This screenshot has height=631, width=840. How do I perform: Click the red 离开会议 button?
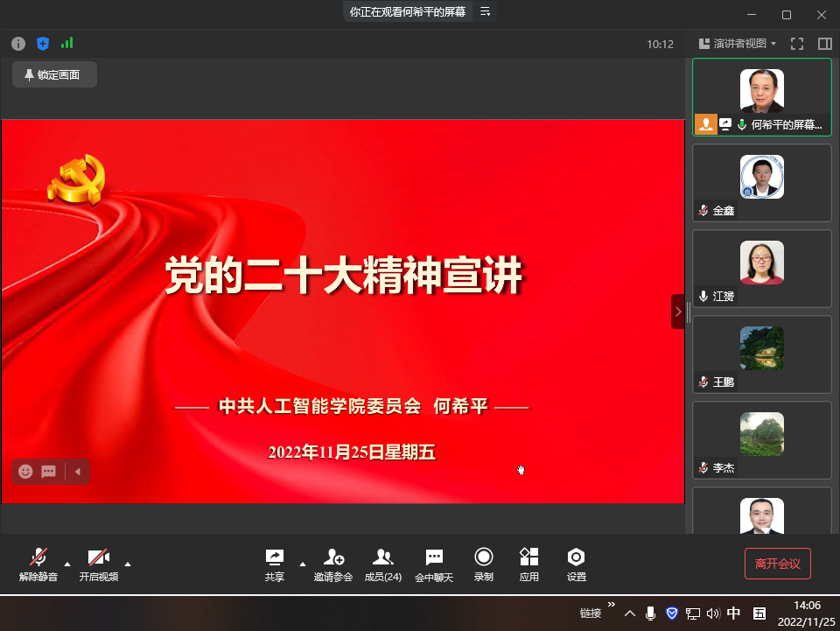coord(778,564)
